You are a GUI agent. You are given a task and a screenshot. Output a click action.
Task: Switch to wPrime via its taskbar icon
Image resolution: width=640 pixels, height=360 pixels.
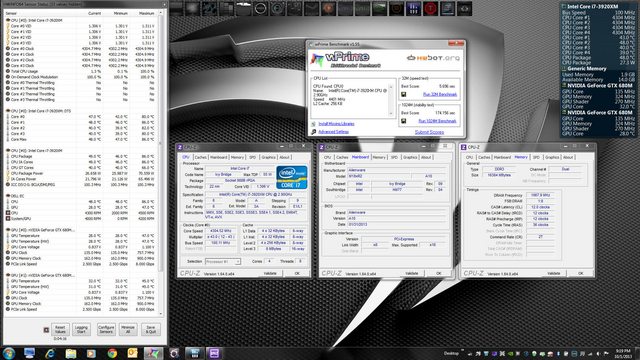153,353
